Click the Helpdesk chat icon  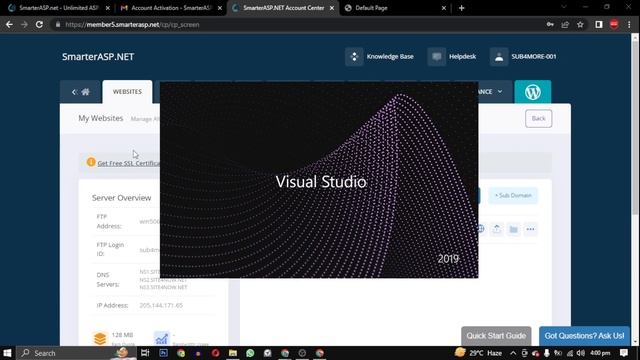coord(436,57)
